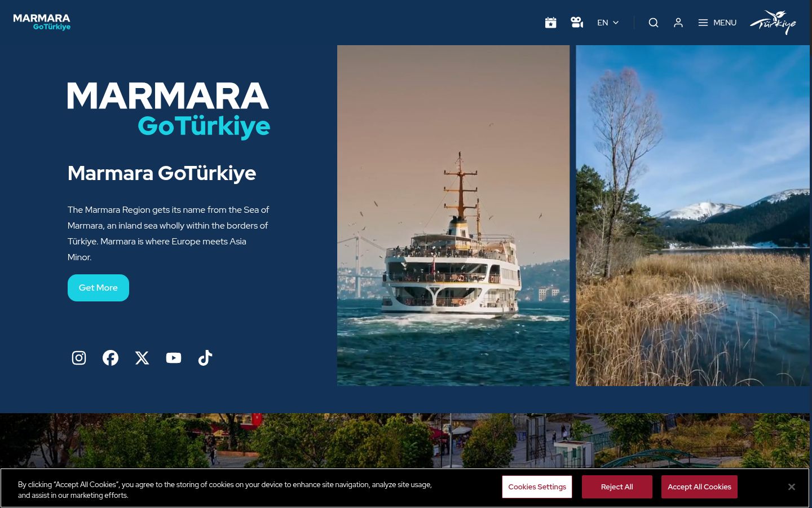
Task: Open the user account icon
Action: (678, 23)
